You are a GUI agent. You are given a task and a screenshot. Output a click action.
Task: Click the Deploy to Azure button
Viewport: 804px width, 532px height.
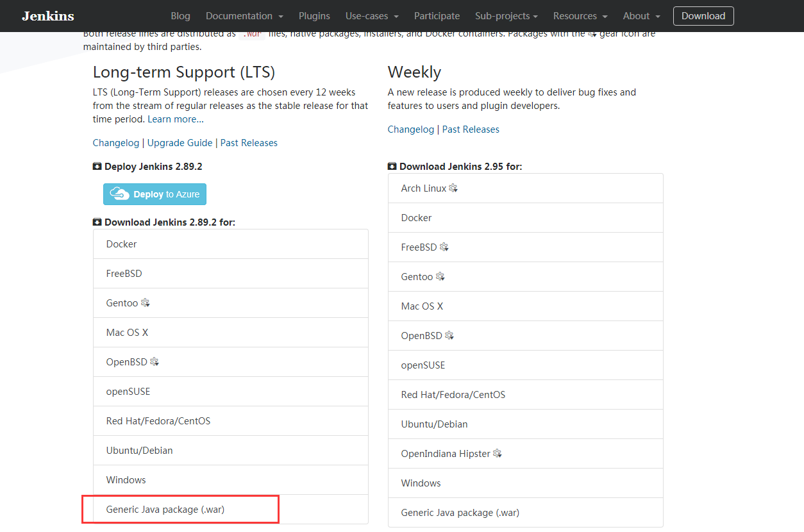pos(155,194)
